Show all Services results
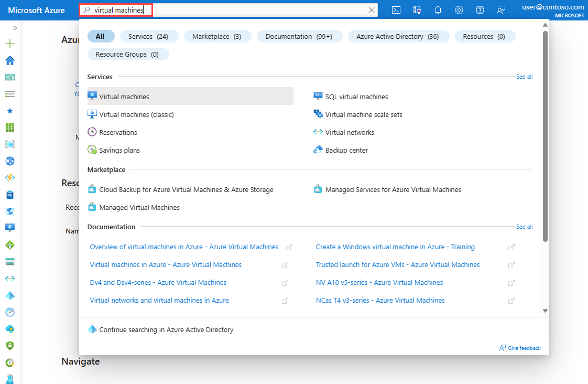 point(524,77)
